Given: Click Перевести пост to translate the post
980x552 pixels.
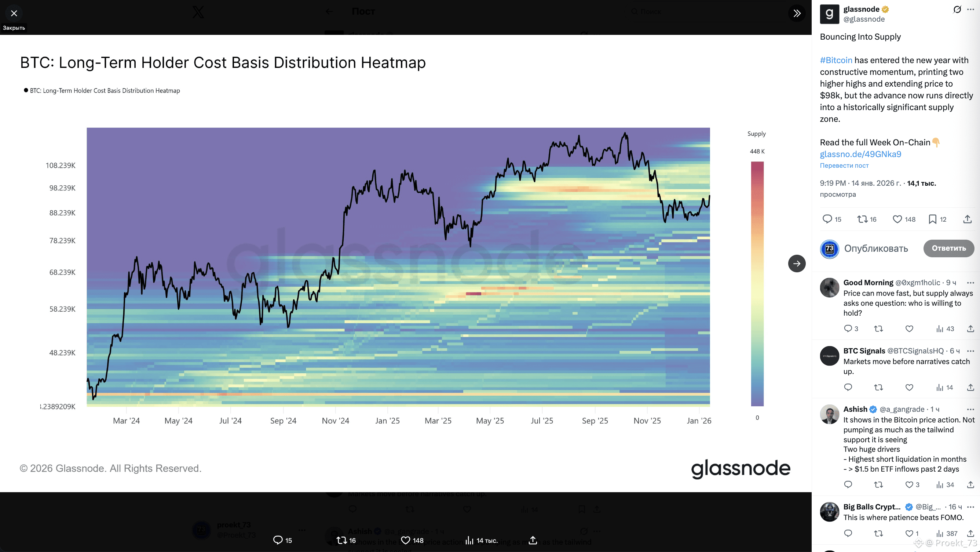Looking at the screenshot, I should pos(844,166).
